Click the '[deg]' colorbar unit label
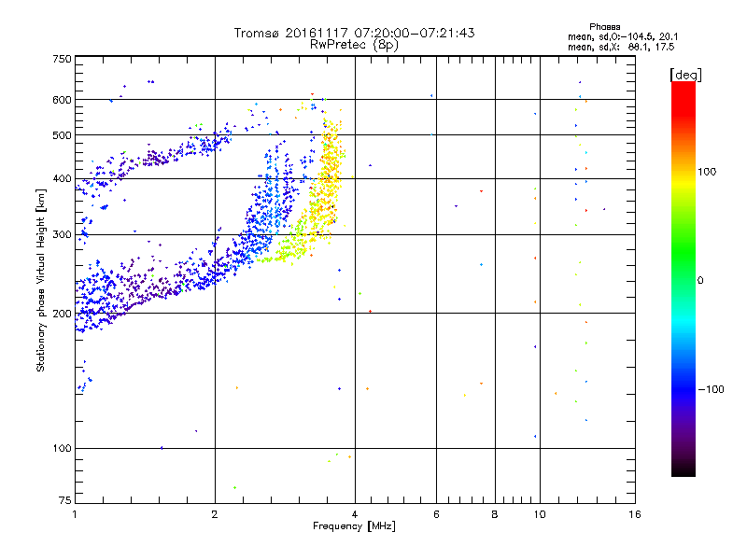 685,75
